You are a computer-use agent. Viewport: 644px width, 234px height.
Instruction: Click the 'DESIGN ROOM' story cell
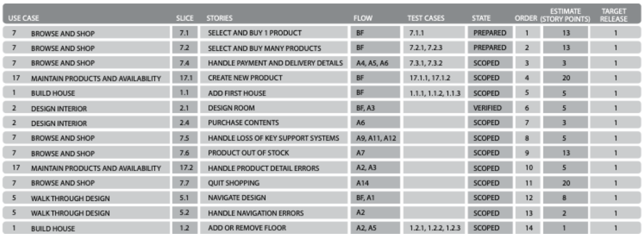[231, 108]
